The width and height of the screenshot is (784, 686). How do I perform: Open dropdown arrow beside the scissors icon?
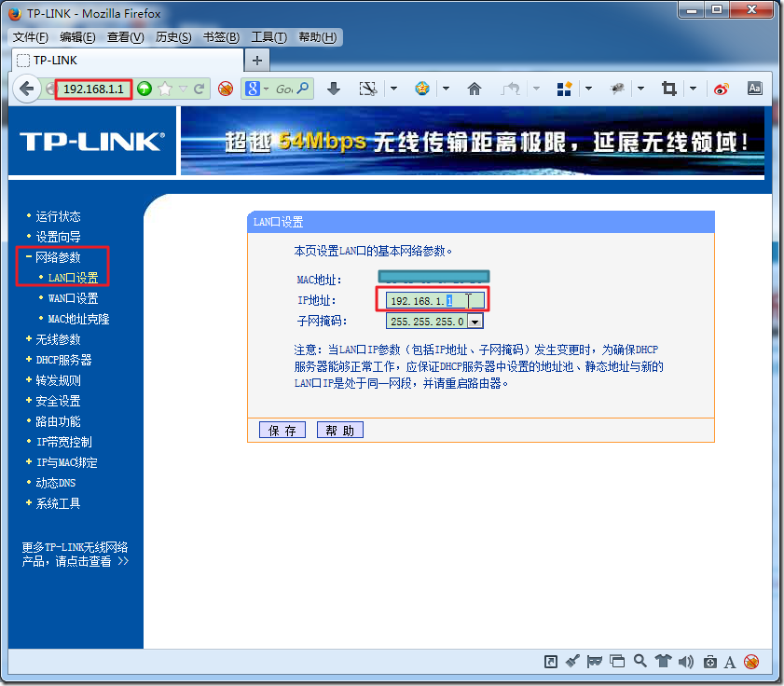point(393,89)
